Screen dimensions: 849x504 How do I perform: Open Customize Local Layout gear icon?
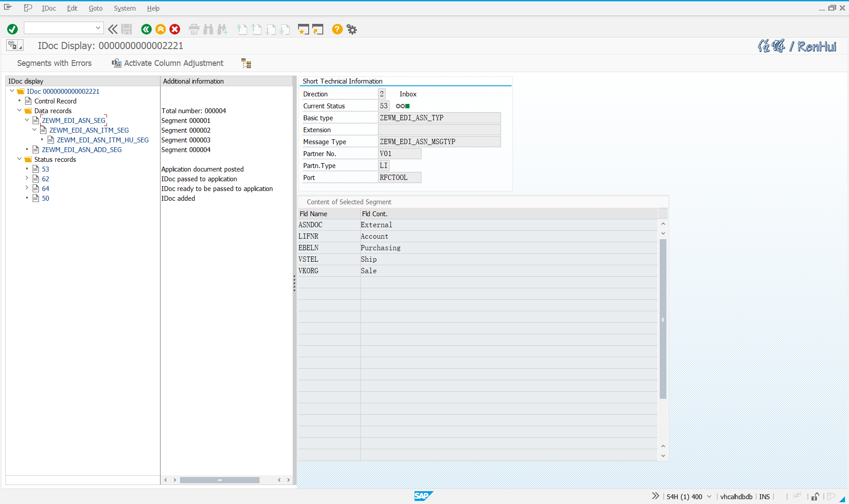click(352, 29)
